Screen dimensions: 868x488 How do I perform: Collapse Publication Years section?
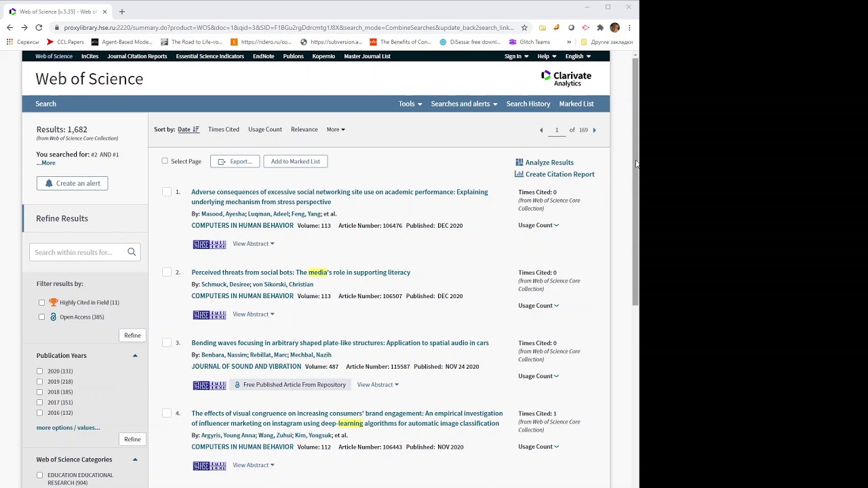(x=135, y=356)
